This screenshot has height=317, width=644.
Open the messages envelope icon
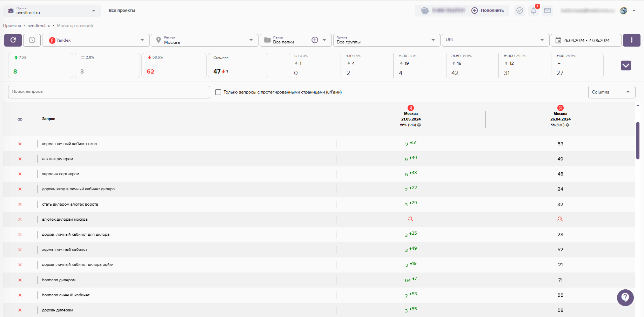coord(547,11)
